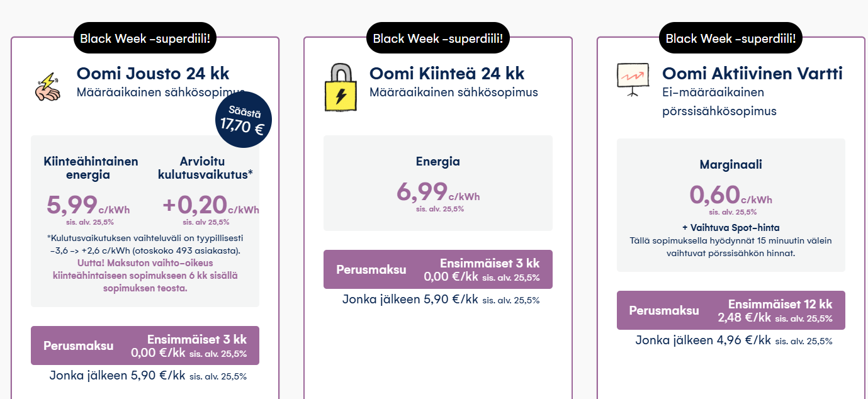Click the 0,60 c/kWh margin price
Image resolution: width=868 pixels, height=399 pixels.
[x=730, y=194]
